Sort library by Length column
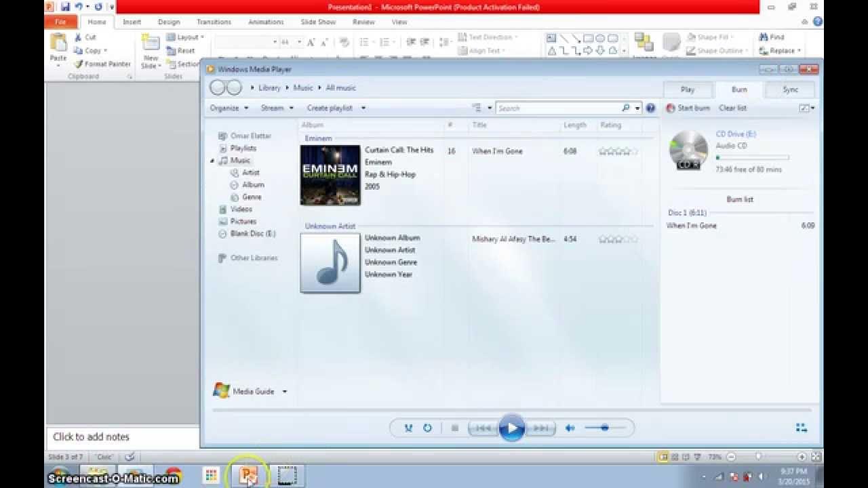This screenshot has height=488, width=868. coord(575,125)
